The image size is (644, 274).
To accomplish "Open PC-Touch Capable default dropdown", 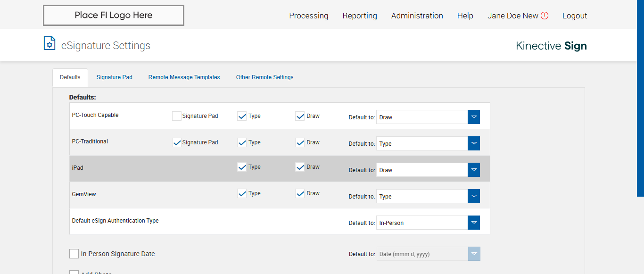I will pos(474,117).
